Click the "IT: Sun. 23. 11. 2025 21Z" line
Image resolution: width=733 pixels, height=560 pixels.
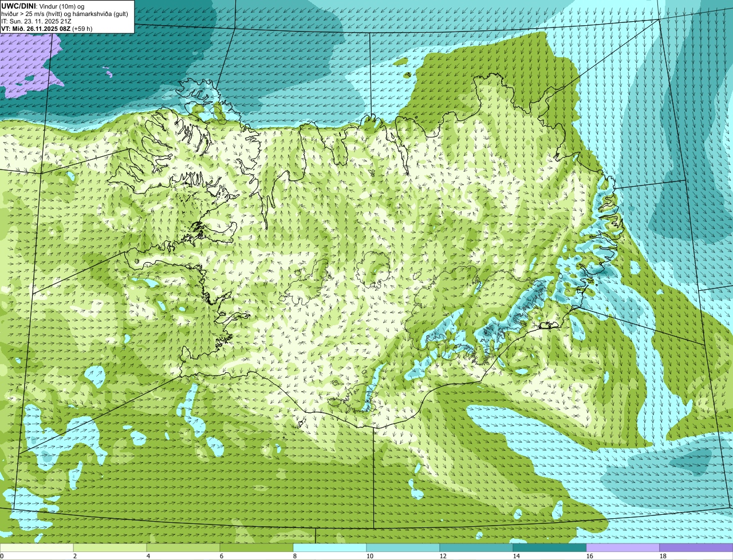(x=37, y=21)
